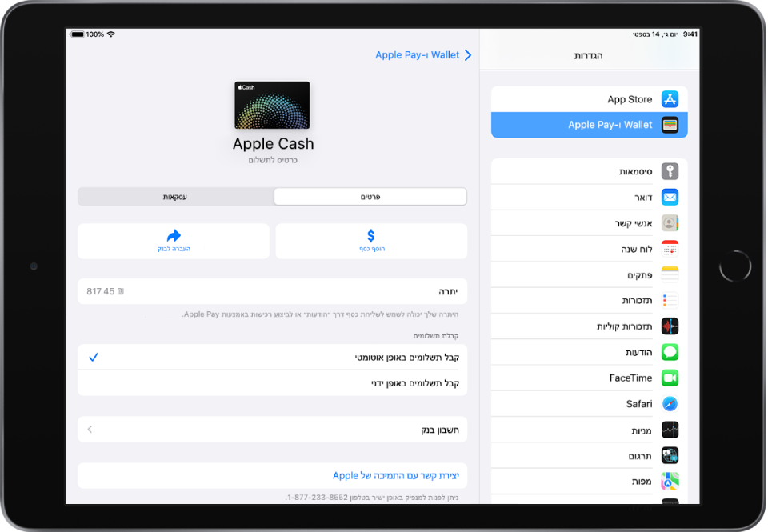Tap the 1-877-233-8552 phone number text
768x532 pixels.
pyautogui.click(x=318, y=498)
